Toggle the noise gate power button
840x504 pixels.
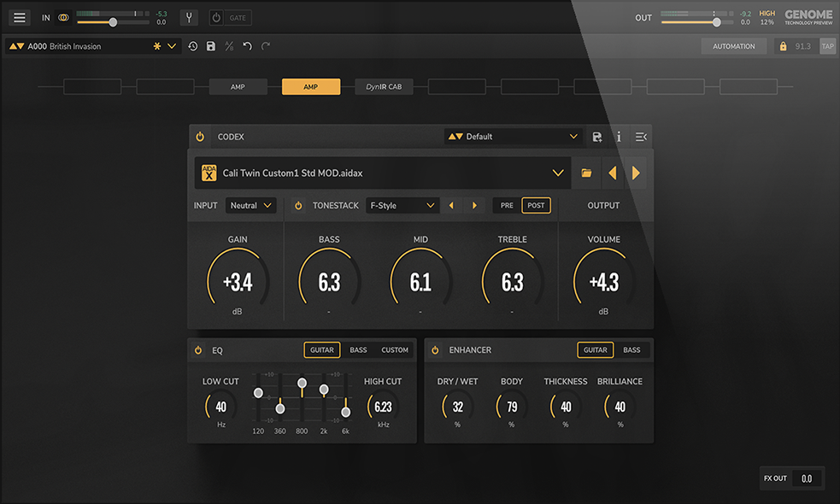coord(216,18)
